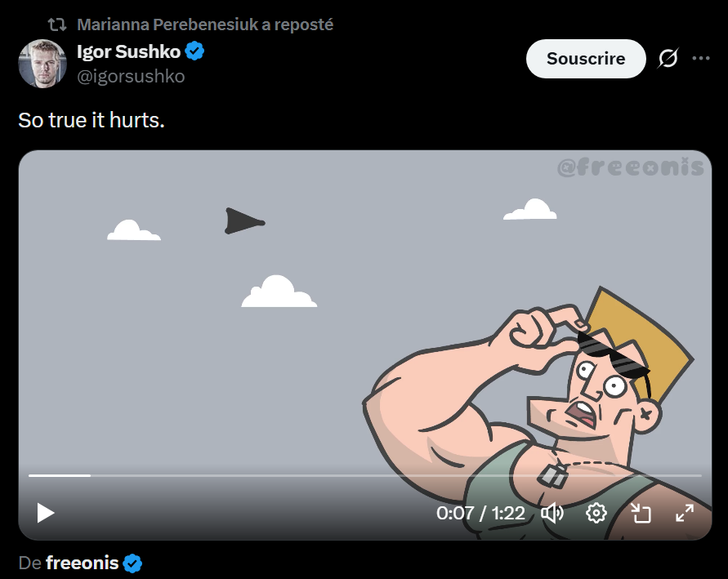728x579 pixels.
Task: Click Igor Sushko's blue verified badge
Action: [195, 51]
